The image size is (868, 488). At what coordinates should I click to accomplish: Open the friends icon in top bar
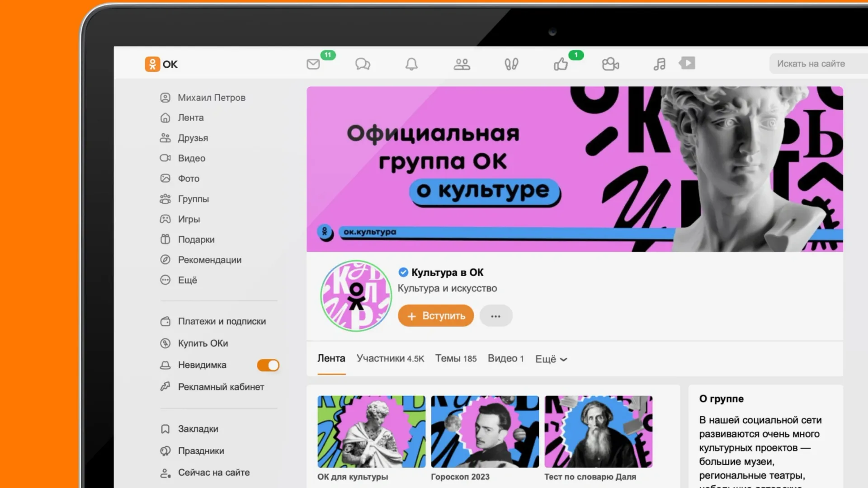[462, 64]
